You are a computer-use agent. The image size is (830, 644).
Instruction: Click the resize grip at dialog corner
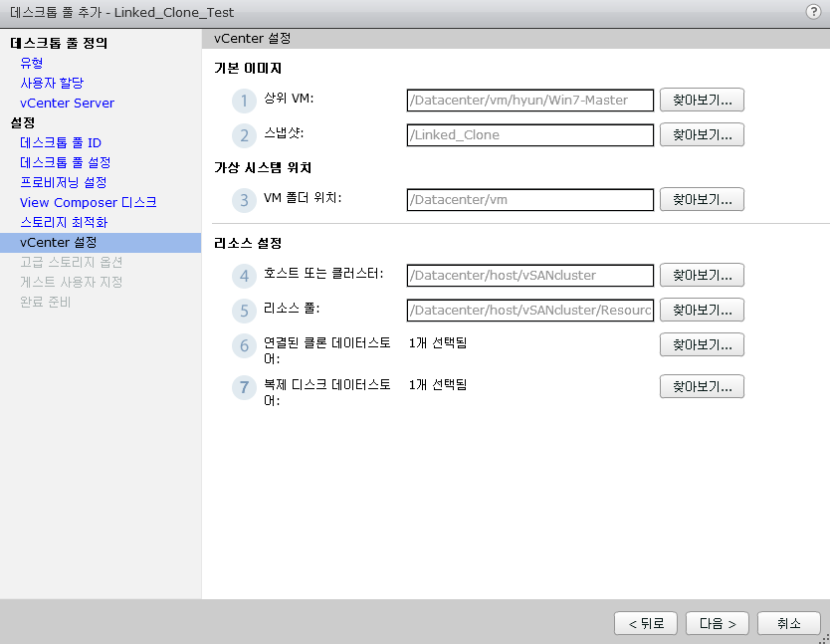point(825,639)
